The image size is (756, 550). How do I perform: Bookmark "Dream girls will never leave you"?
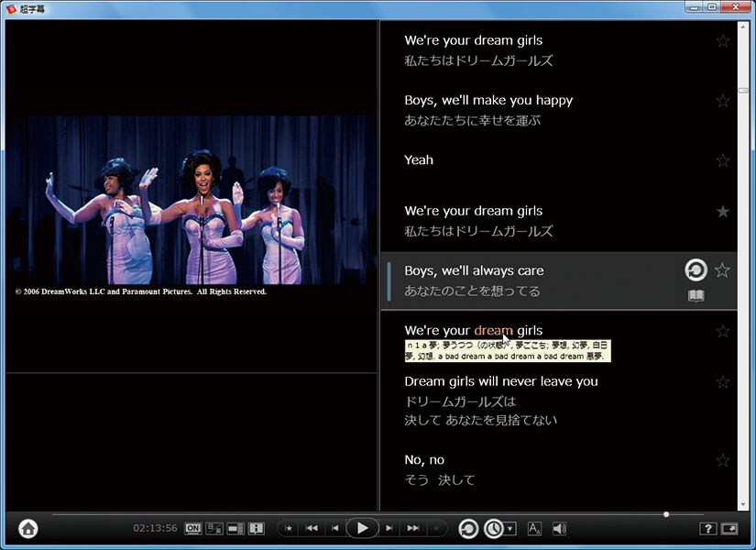coord(723,382)
